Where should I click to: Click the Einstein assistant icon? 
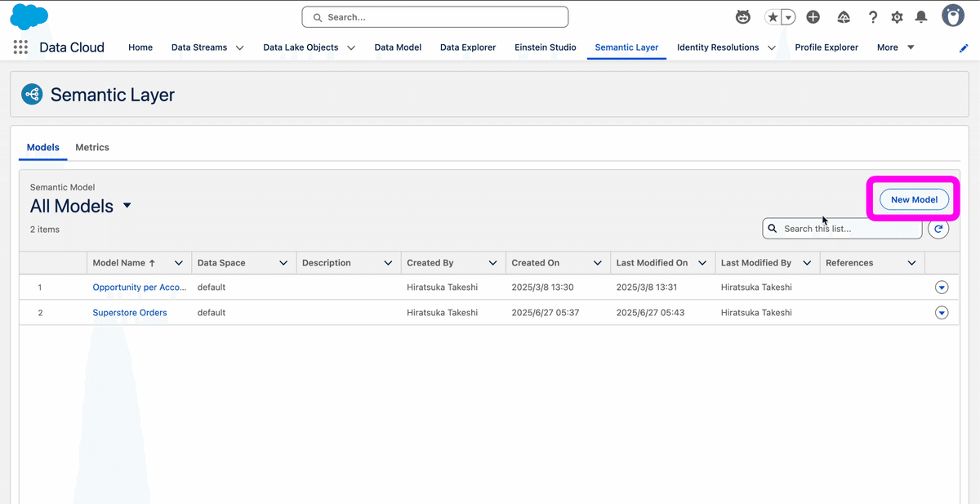click(742, 16)
